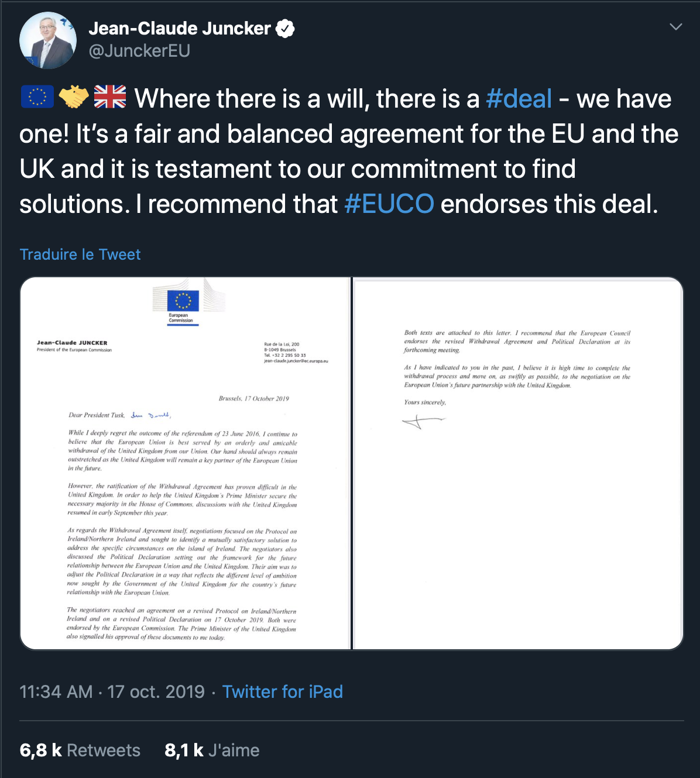Viewport: 700px width, 778px height.
Task: Click the 11:34 AM · 17 oct. 2019 timestamp
Action: (x=112, y=691)
